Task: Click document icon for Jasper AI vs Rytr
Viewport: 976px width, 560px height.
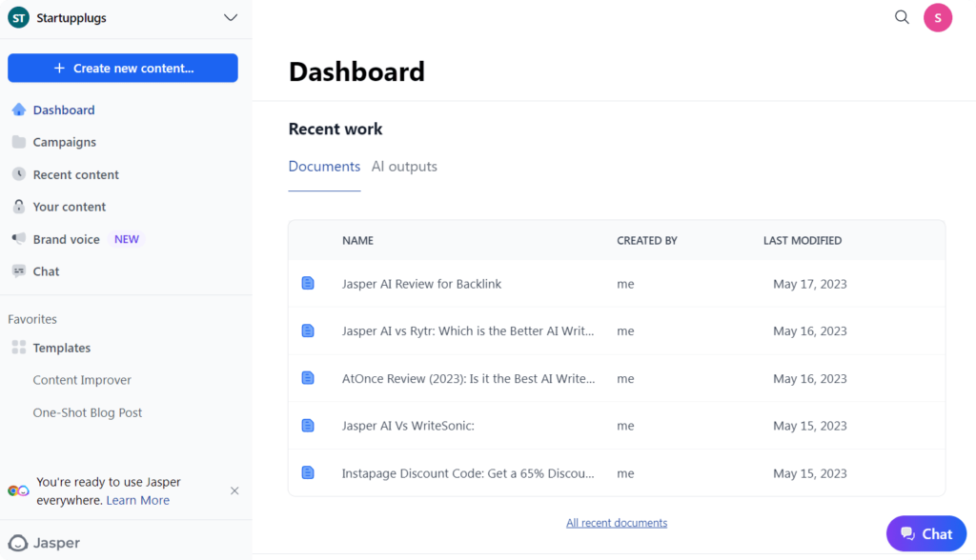Action: tap(308, 330)
